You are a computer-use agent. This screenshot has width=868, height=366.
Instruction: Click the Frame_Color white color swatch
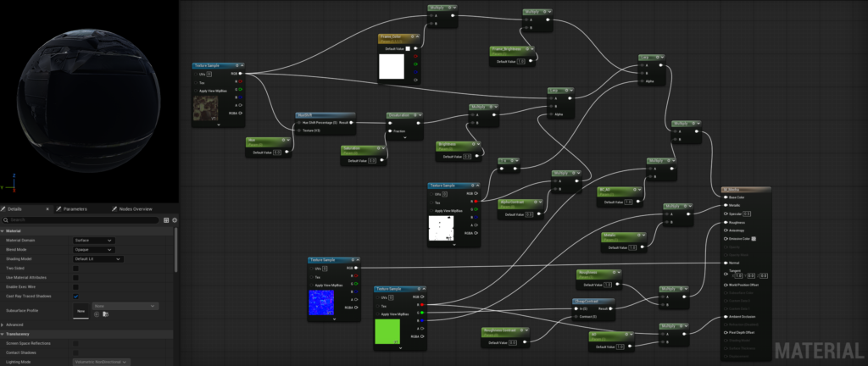coord(392,67)
